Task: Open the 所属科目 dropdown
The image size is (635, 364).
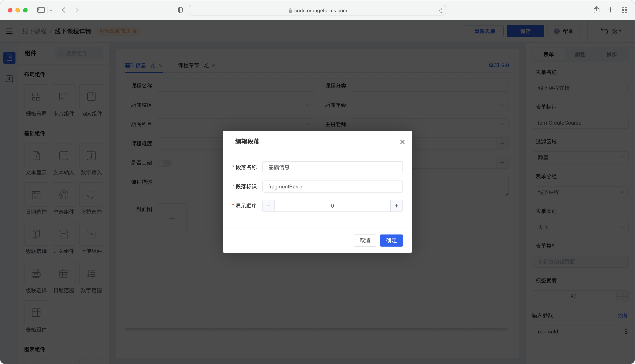Action: click(235, 124)
